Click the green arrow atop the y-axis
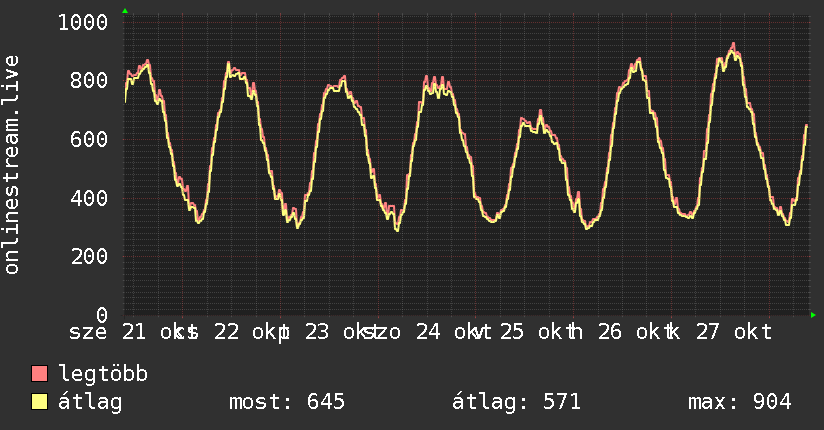The image size is (824, 430). 125,11
